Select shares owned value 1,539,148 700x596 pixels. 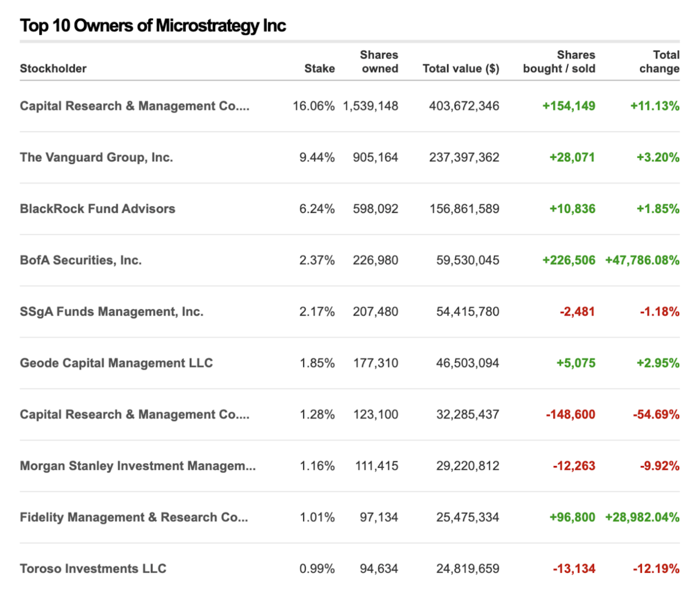click(x=371, y=106)
